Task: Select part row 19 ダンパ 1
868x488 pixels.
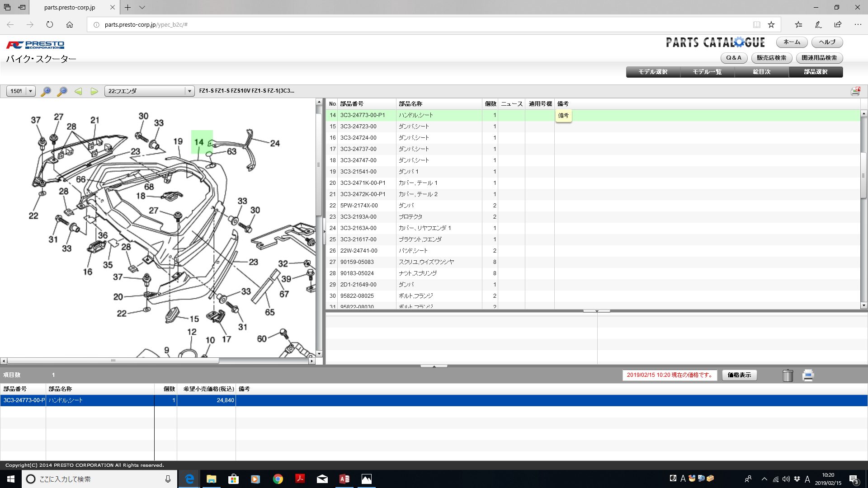Action: pos(408,172)
